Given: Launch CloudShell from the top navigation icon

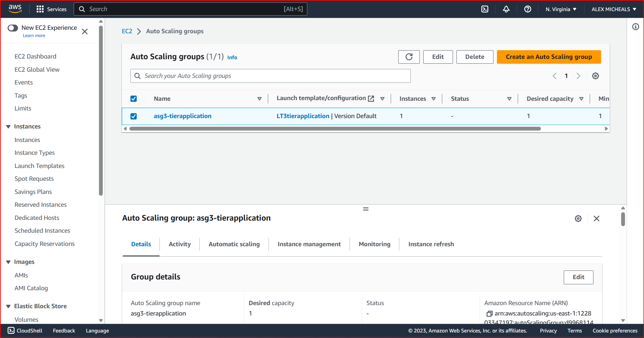Looking at the screenshot, I should [x=484, y=9].
